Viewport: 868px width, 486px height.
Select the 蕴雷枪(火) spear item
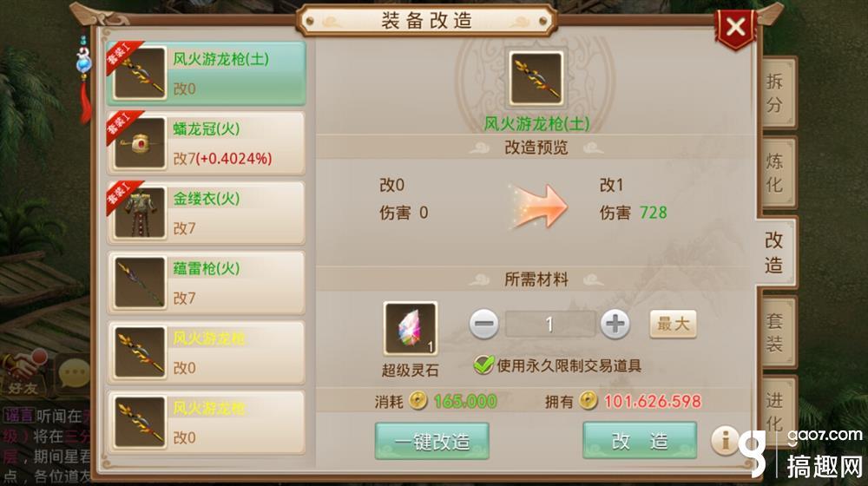click(x=206, y=283)
